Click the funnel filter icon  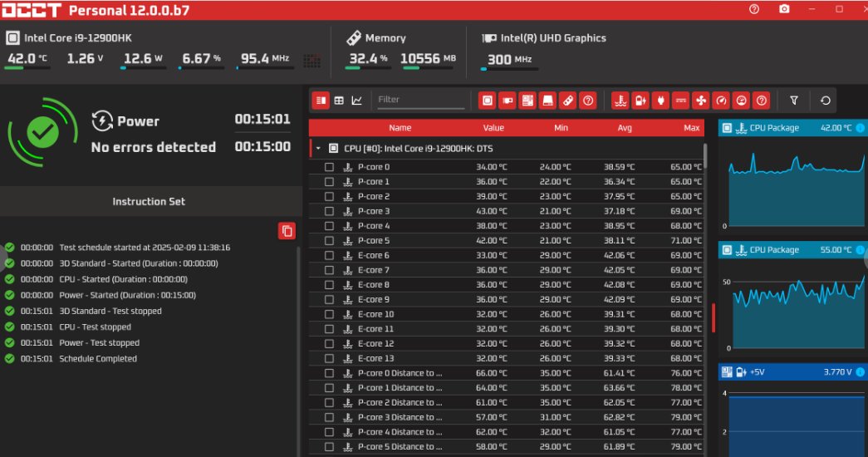click(794, 101)
